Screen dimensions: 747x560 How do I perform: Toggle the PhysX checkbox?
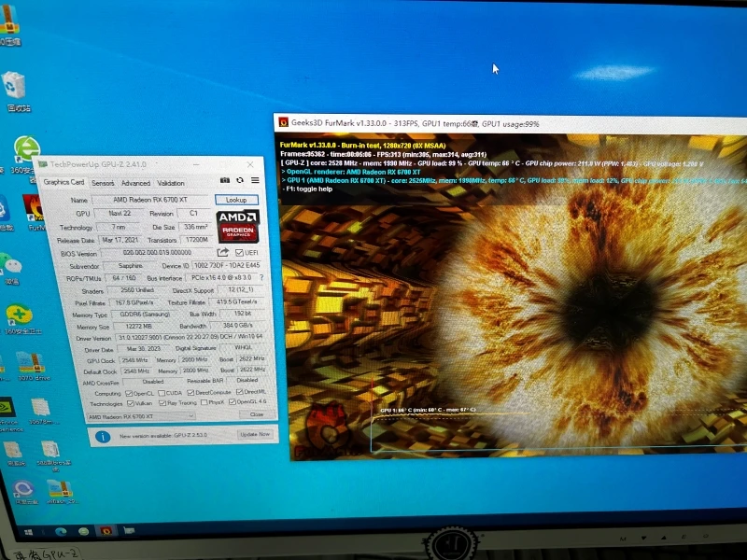click(204, 402)
